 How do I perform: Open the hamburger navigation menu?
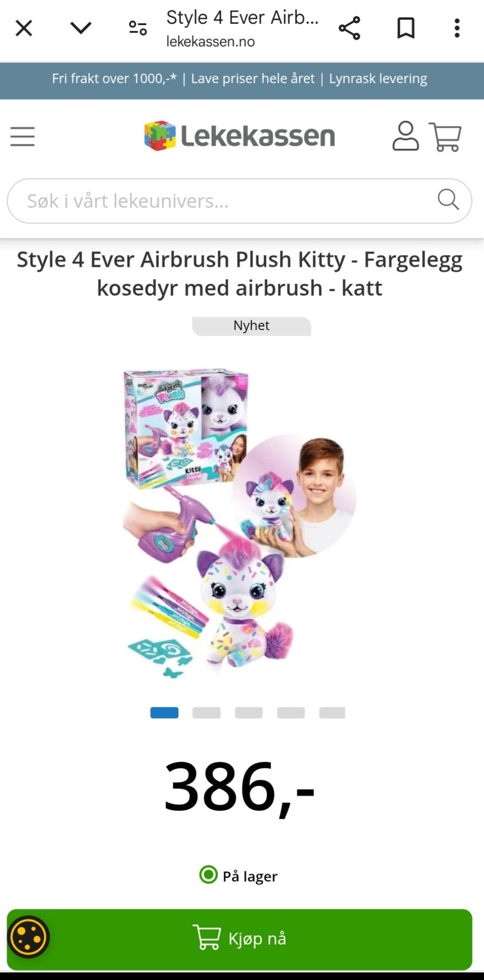point(23,136)
